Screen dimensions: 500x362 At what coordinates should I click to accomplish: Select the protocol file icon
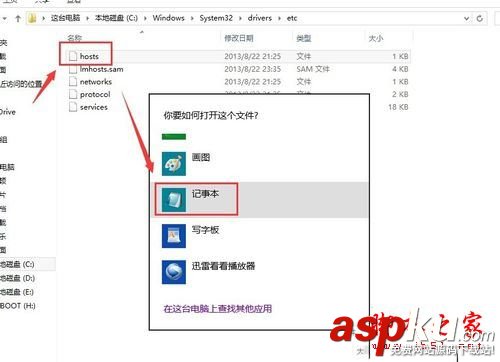tap(73, 94)
